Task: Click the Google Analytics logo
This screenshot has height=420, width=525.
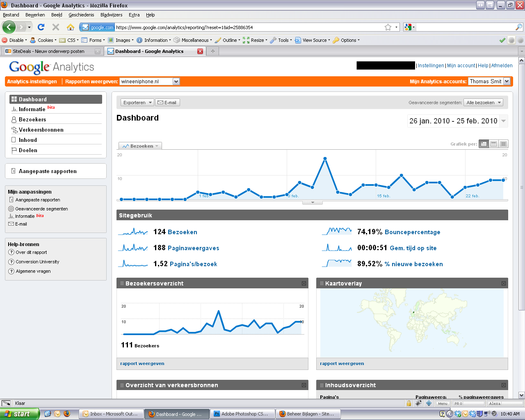Action: pyautogui.click(x=52, y=67)
